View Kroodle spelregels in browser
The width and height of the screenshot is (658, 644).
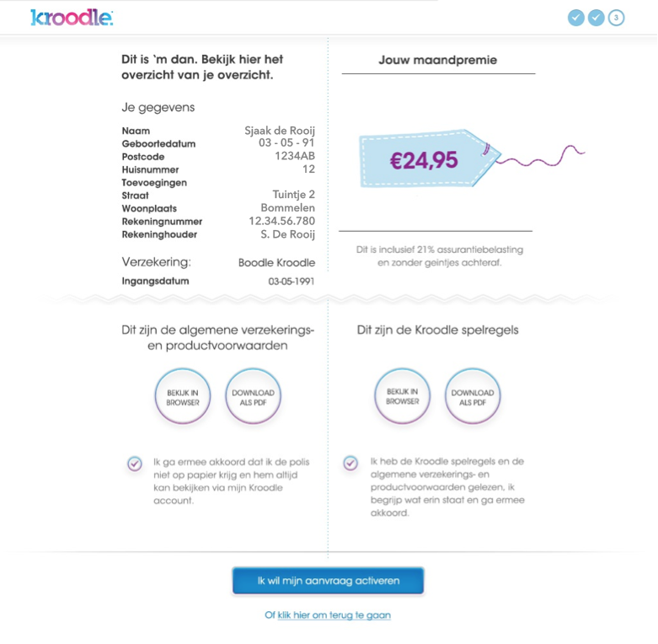(x=403, y=396)
